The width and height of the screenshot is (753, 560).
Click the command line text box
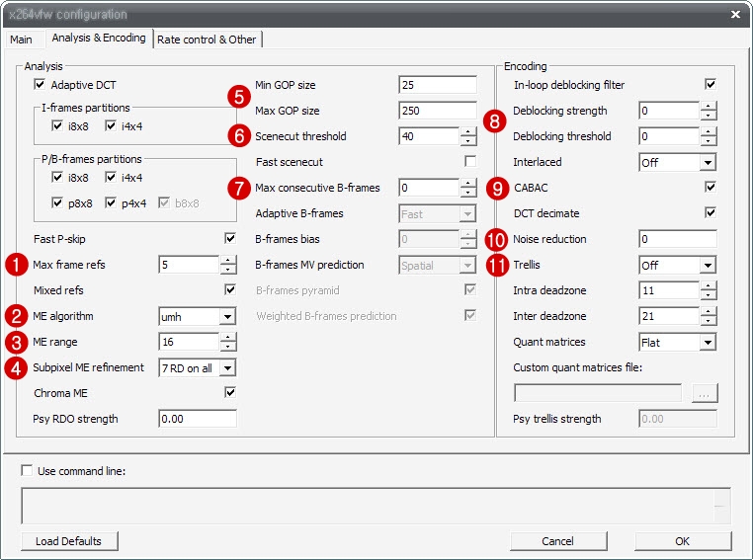tap(376, 506)
